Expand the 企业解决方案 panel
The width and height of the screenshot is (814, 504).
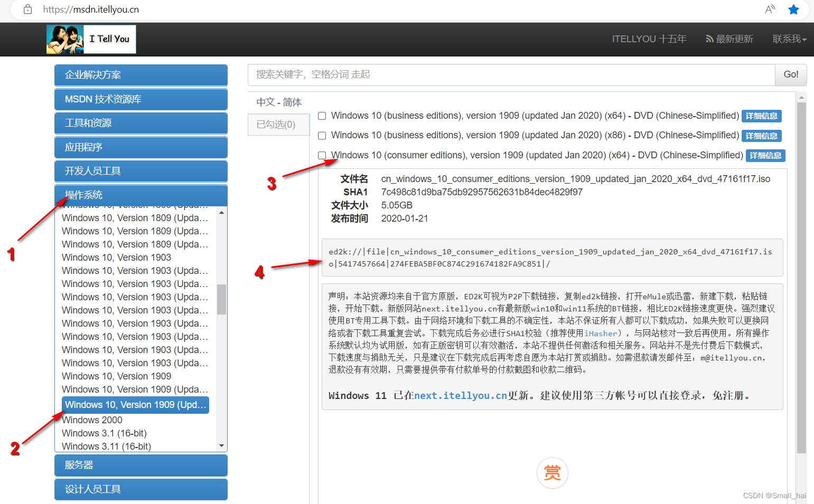click(x=141, y=75)
